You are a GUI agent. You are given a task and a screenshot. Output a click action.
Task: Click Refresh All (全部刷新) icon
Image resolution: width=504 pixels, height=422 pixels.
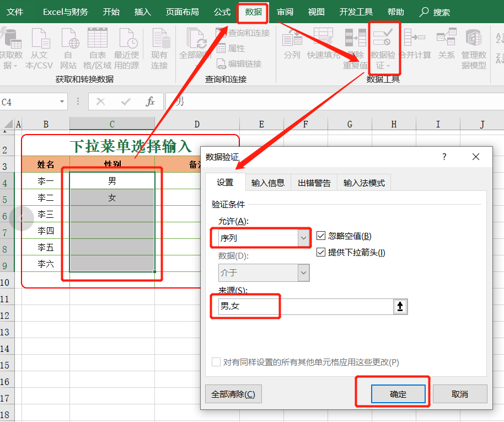pyautogui.click(x=196, y=39)
